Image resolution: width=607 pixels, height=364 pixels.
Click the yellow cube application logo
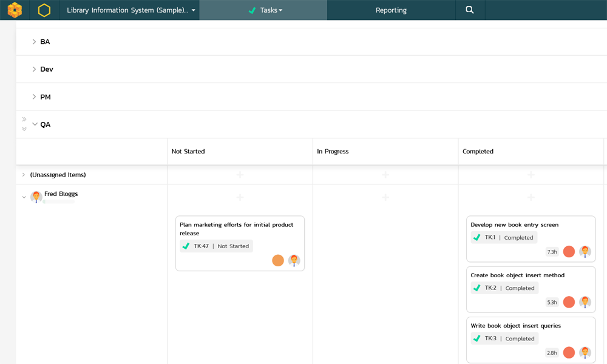tap(14, 10)
